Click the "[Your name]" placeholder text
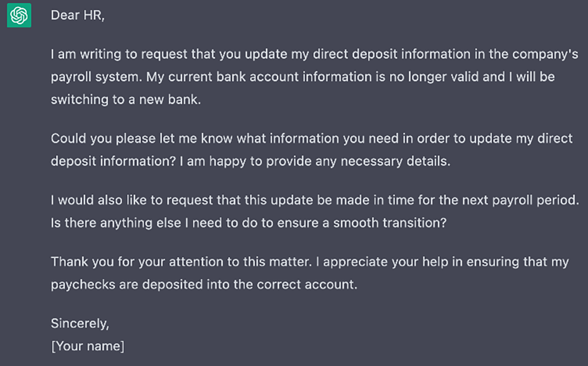 (x=88, y=346)
